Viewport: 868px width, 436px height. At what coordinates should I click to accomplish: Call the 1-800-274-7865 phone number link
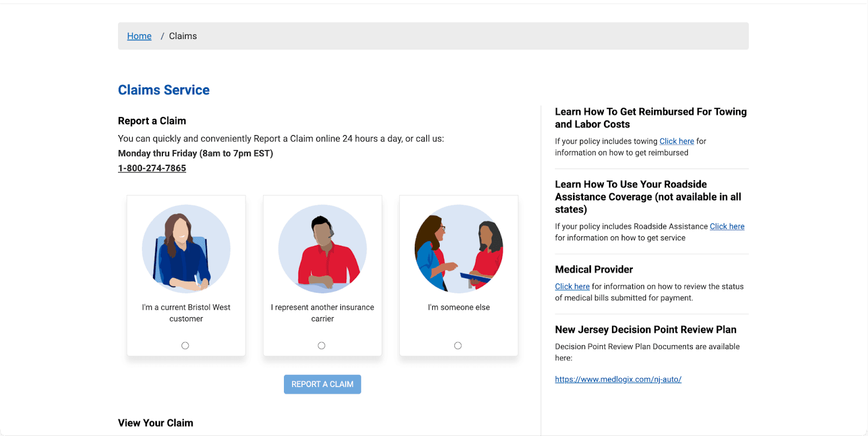tap(152, 168)
